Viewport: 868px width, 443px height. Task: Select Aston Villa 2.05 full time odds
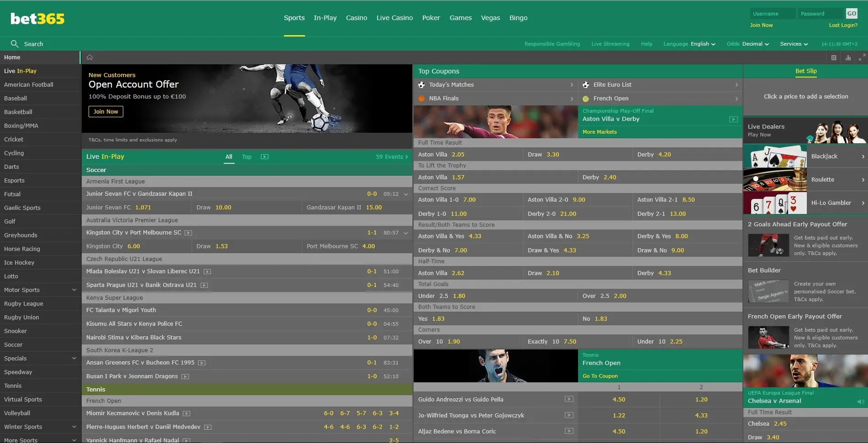click(x=468, y=155)
